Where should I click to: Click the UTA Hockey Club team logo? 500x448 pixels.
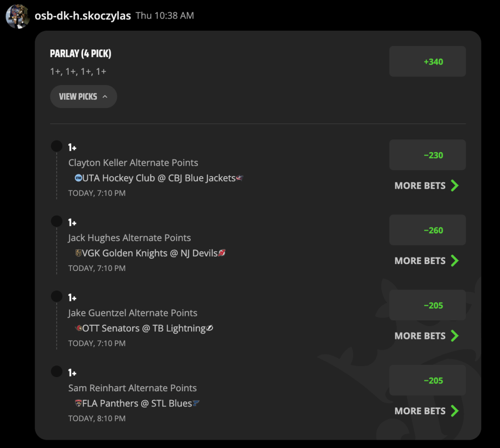(78, 178)
